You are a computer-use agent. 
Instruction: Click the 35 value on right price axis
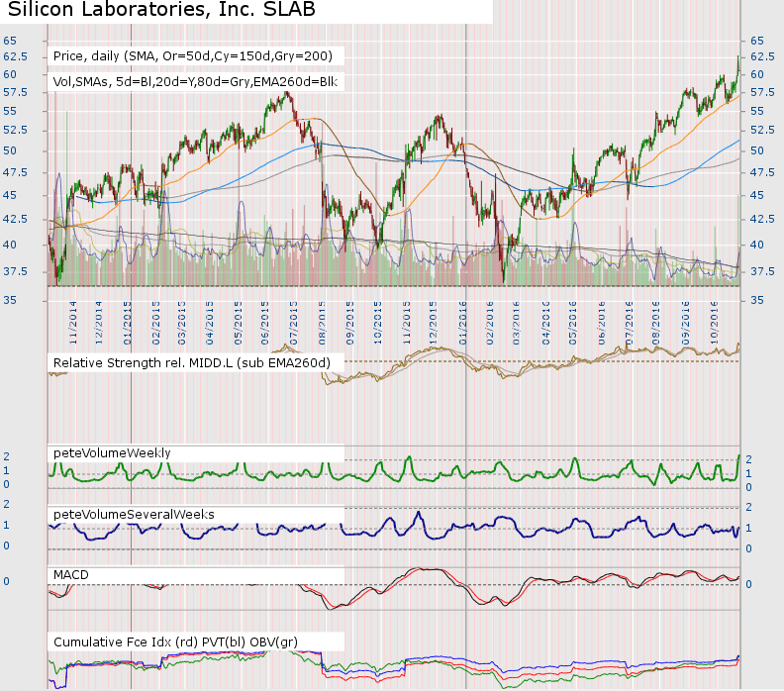click(757, 300)
